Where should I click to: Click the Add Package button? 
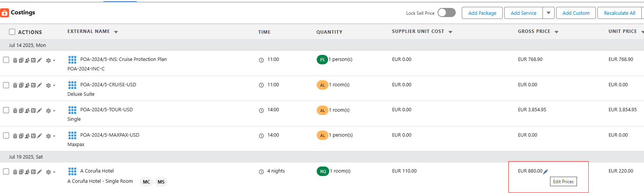pyautogui.click(x=482, y=13)
